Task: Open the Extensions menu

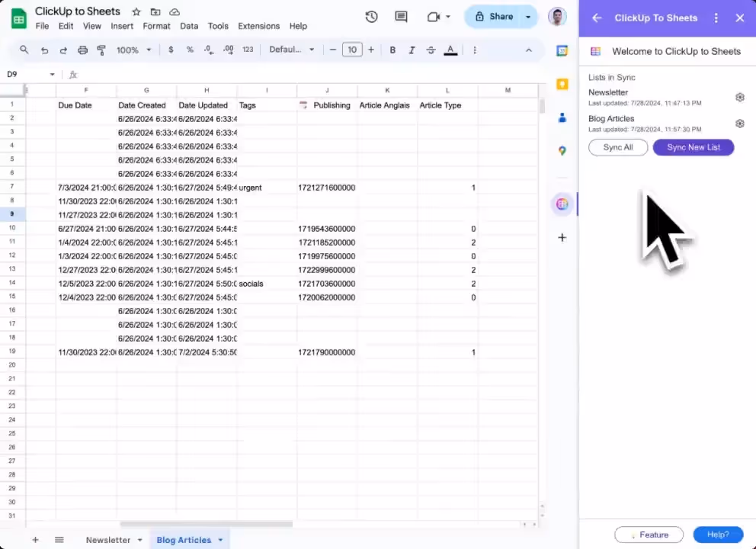Action: [258, 26]
